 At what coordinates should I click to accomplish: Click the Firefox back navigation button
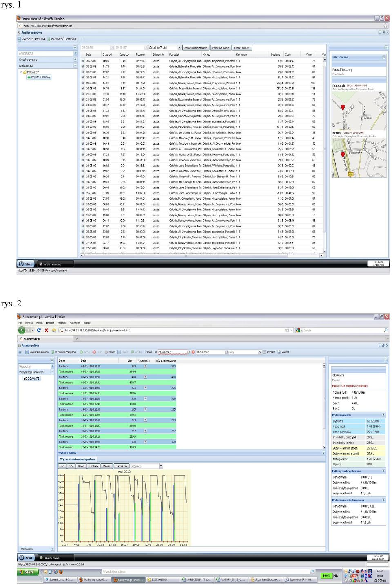pos(22,330)
